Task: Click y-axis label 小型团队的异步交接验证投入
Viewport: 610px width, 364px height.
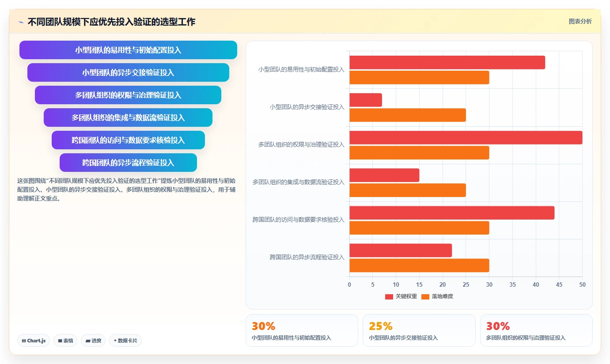Action: 307,107
